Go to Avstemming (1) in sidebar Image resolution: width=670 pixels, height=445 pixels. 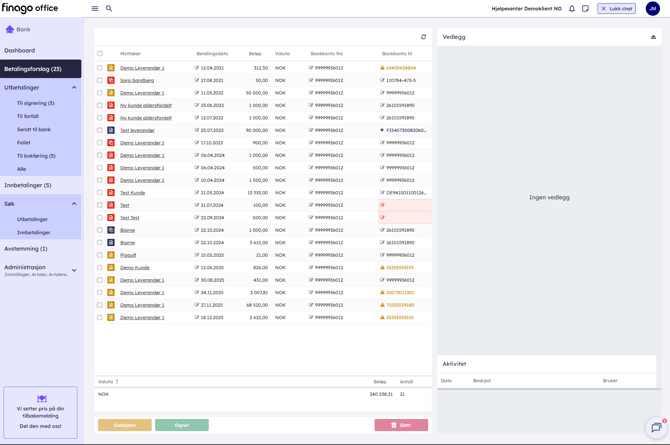[x=25, y=249]
